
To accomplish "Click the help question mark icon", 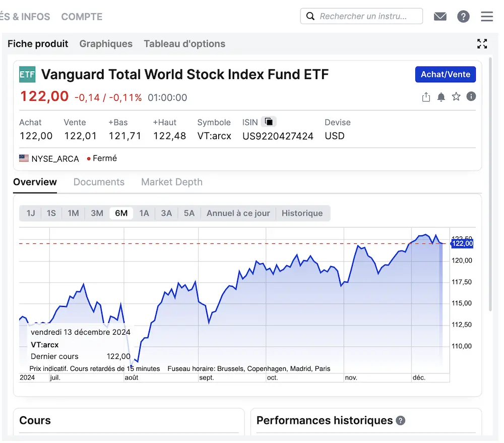I will click(x=463, y=17).
